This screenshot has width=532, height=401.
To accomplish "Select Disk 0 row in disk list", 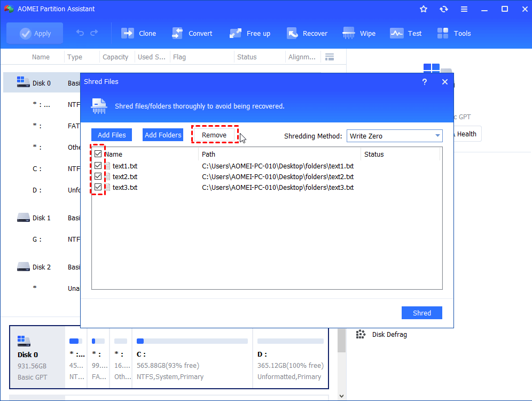I will point(42,83).
